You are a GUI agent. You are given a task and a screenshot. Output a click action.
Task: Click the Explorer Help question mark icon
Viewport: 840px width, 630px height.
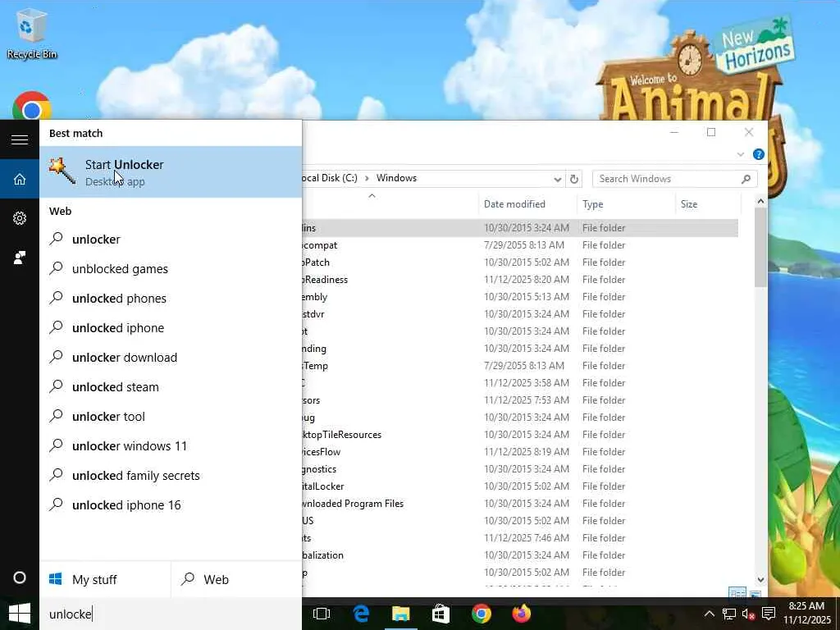759,154
